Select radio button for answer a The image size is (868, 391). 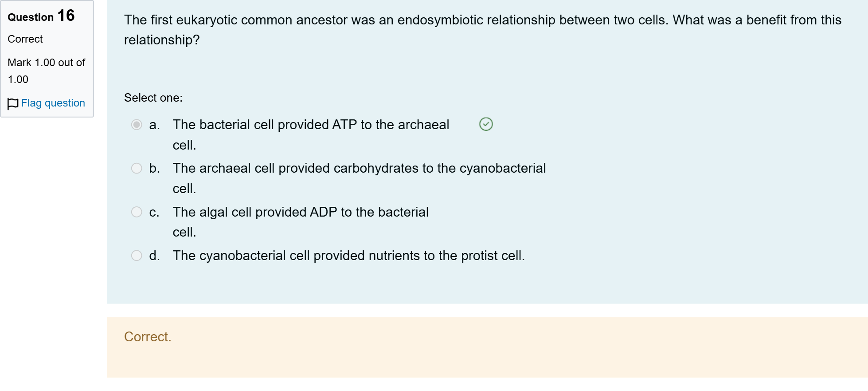137,125
